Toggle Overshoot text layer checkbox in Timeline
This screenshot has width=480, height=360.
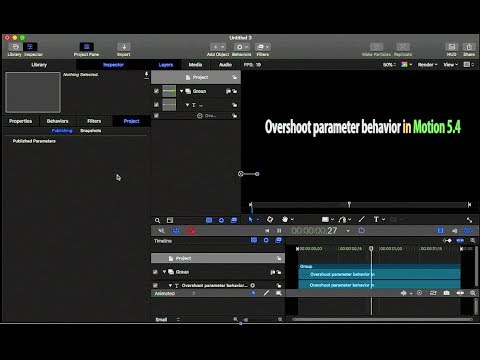pyautogui.click(x=155, y=285)
